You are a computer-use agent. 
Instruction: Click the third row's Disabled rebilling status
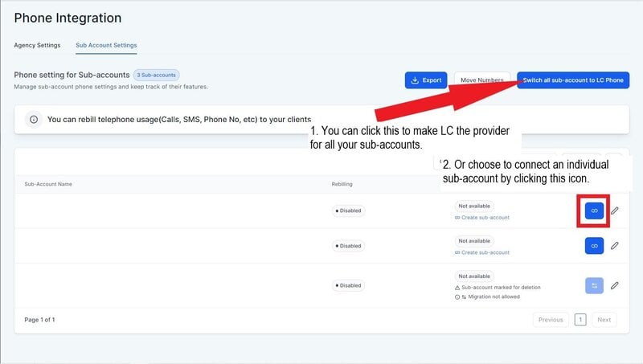(349, 285)
